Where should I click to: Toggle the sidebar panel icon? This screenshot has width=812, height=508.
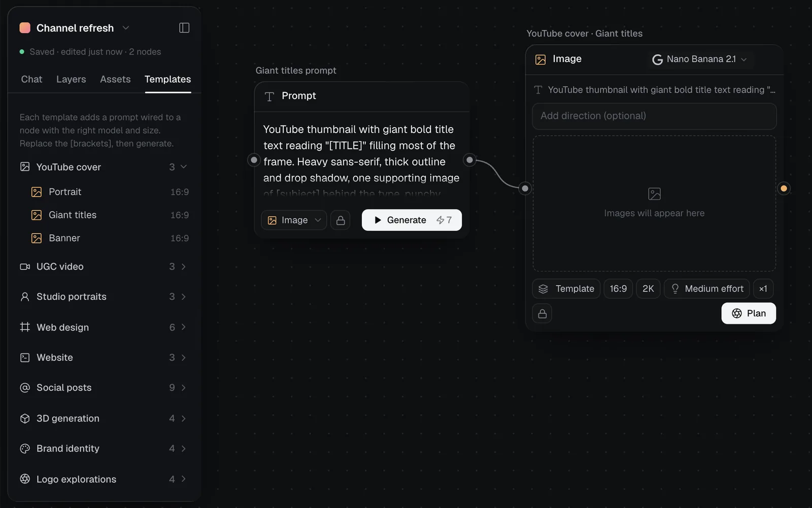click(x=184, y=28)
